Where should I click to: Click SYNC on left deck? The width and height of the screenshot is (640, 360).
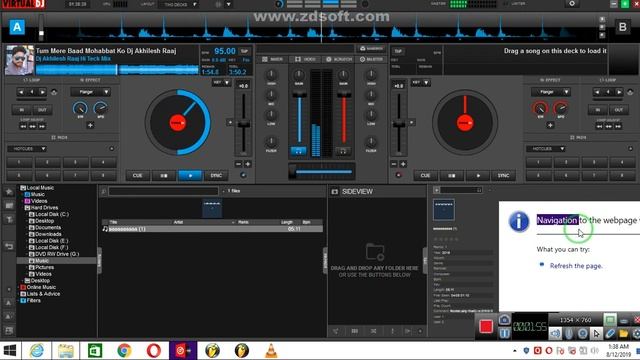point(216,176)
